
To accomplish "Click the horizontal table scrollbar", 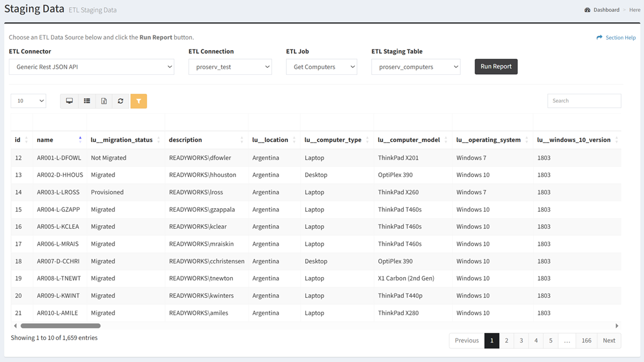I will [61, 325].
